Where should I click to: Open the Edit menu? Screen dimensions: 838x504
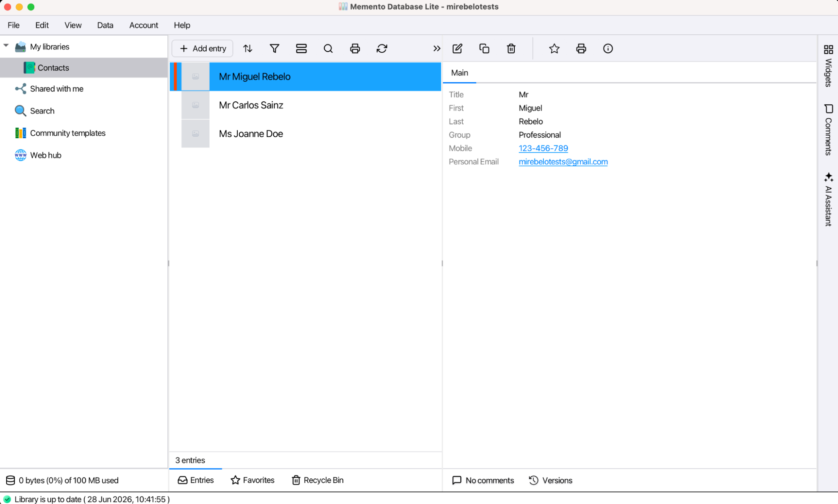(x=42, y=25)
